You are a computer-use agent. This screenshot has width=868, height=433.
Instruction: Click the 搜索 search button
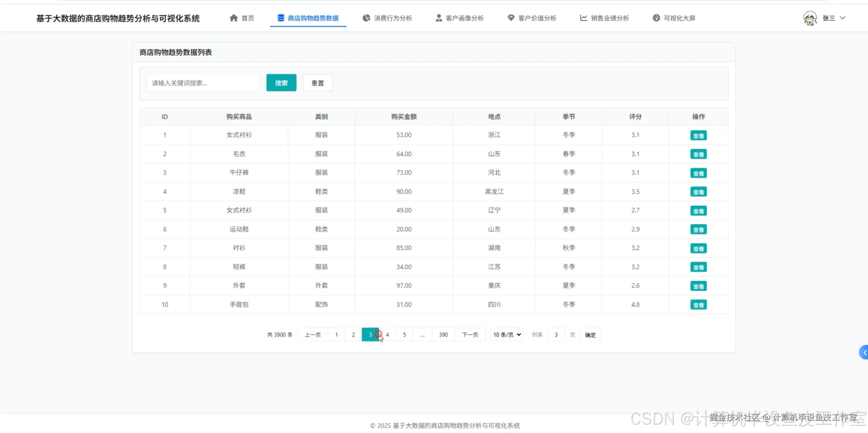281,82
